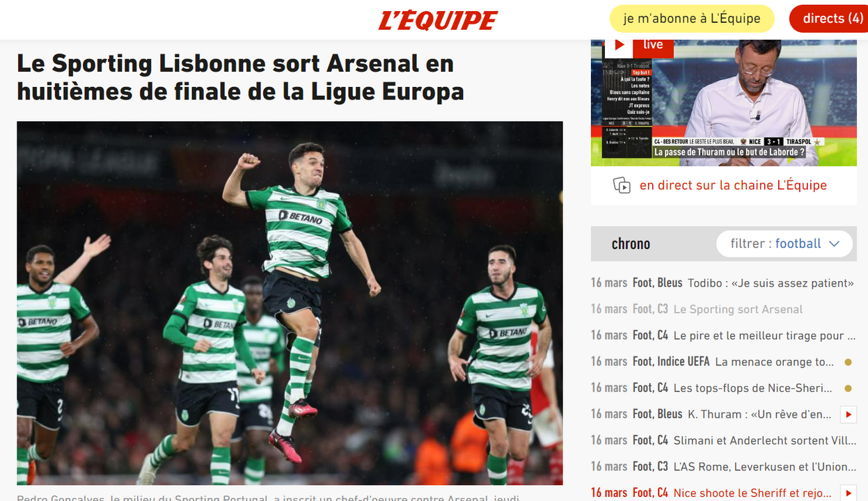Open 'Le pire et le meilleur tirage' item
The image size is (868, 501).
723,335
